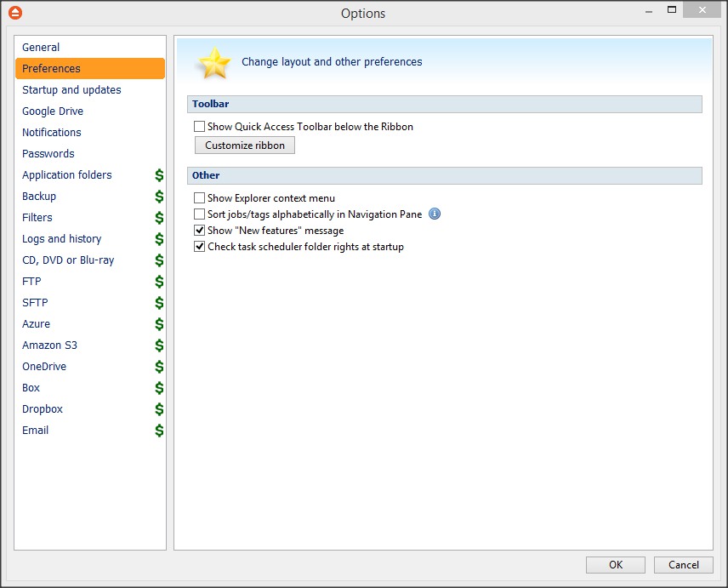728x588 pixels.
Task: Open the Passwords page
Action: pos(90,154)
